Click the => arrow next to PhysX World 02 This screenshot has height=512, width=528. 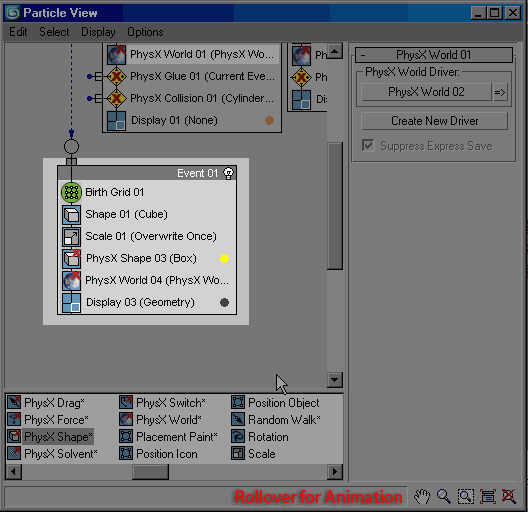[500, 92]
